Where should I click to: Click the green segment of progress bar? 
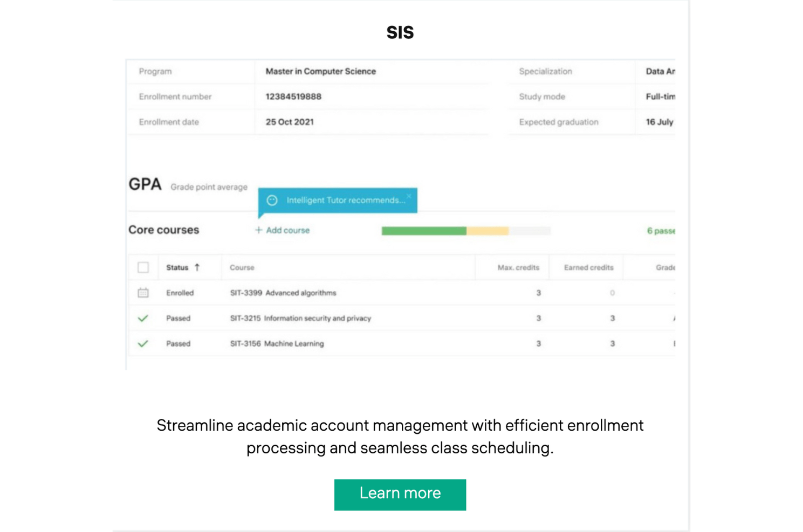[423, 231]
